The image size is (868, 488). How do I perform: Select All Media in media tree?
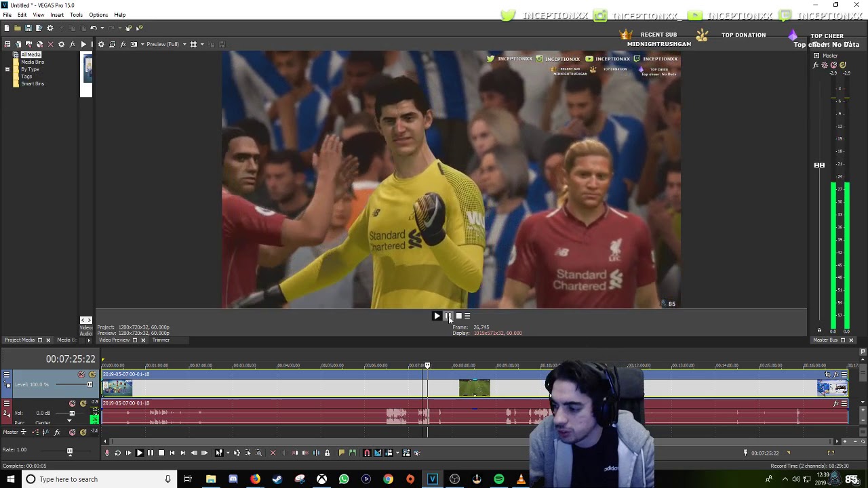31,54
